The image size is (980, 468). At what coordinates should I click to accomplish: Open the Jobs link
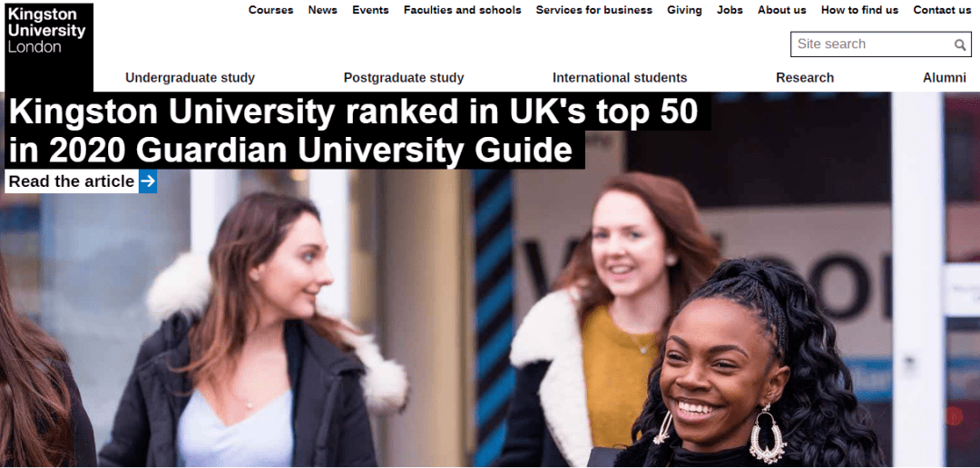(730, 10)
